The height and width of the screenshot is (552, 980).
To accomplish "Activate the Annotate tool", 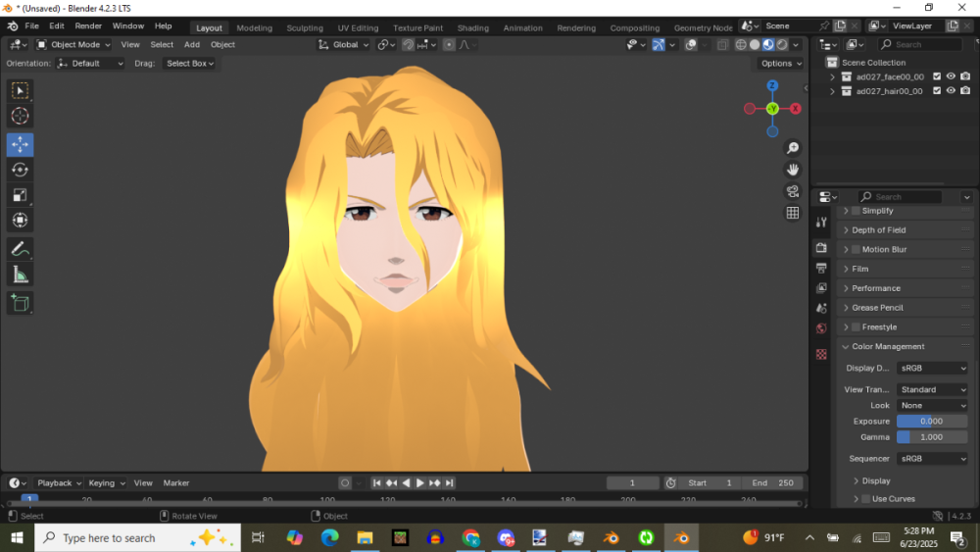I will coord(20,249).
